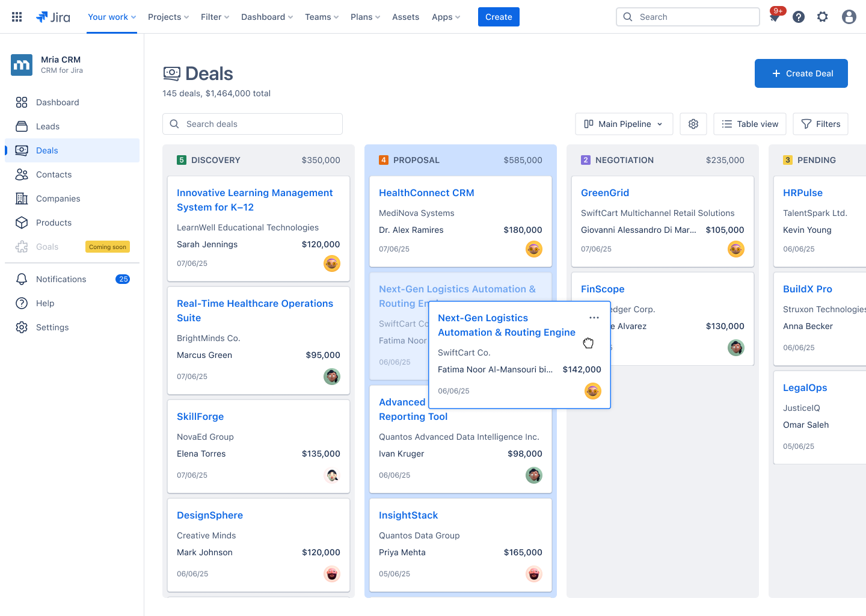Open the Filters button

[x=820, y=124]
